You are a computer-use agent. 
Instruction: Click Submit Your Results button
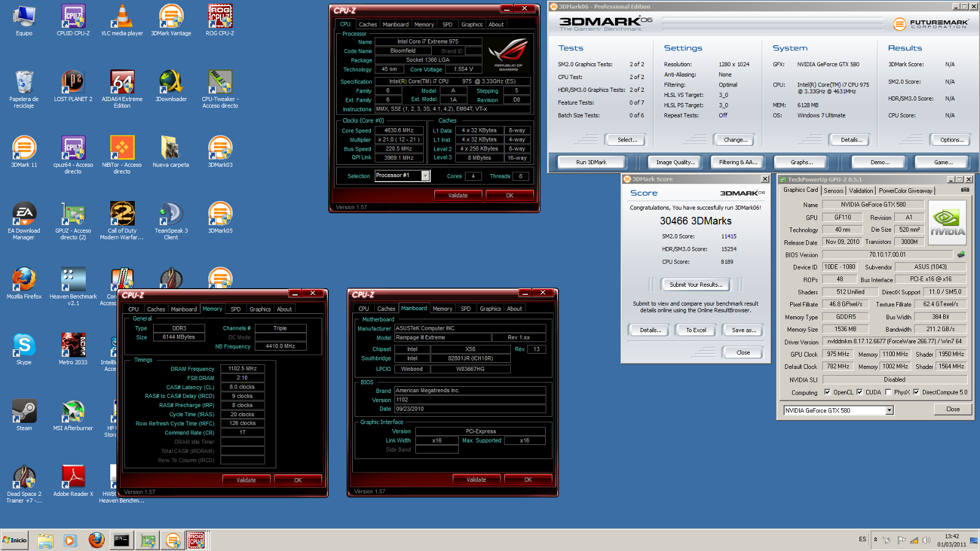pos(696,284)
